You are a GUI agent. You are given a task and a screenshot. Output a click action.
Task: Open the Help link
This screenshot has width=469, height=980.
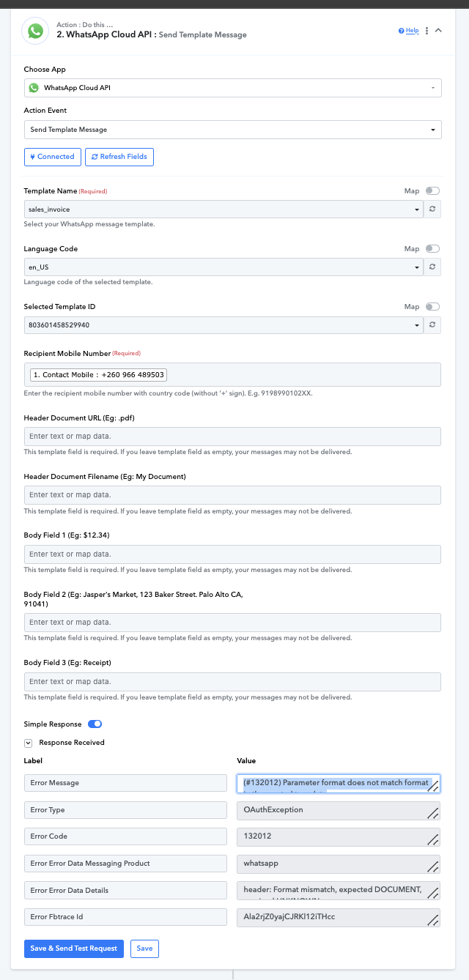tap(409, 31)
